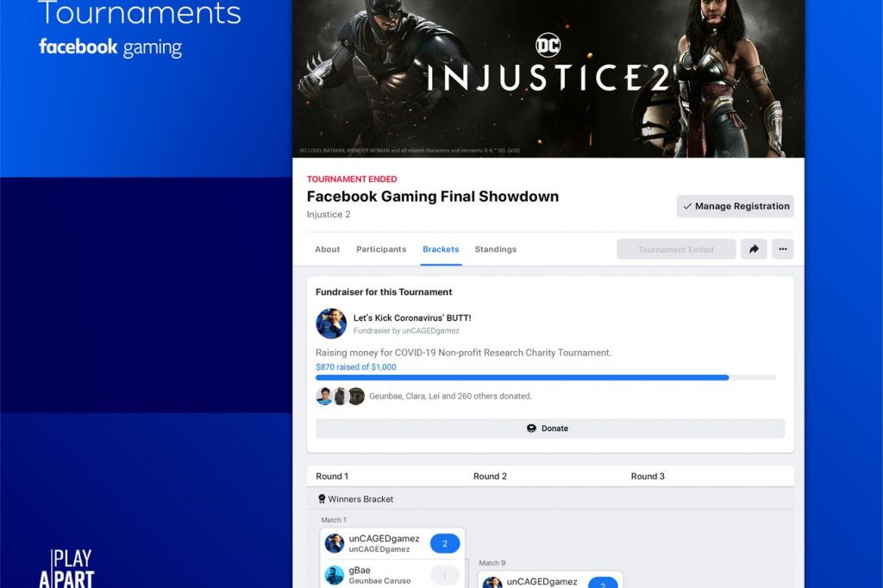Click the first donor avatar
Viewport: 883px width, 588px height.
tap(324, 396)
